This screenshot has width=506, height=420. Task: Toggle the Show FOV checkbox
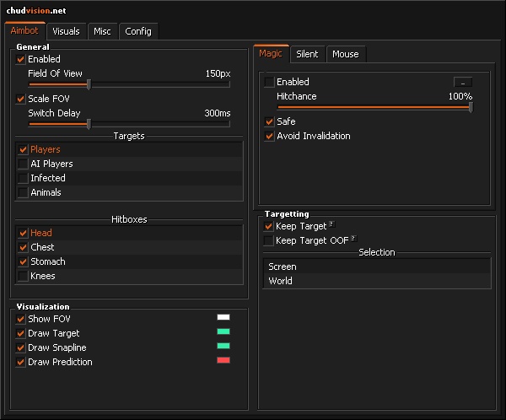coord(20,320)
